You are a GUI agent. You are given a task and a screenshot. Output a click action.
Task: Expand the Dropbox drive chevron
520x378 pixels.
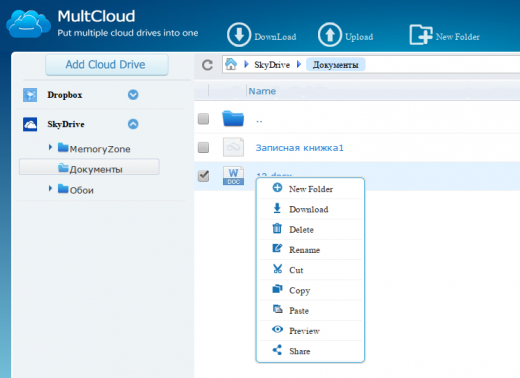pos(133,95)
